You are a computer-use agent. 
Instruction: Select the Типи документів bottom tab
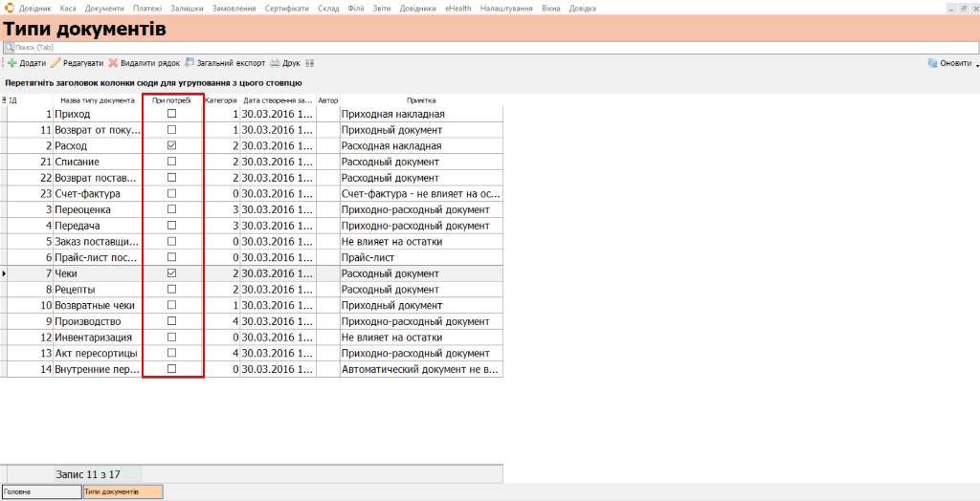click(x=123, y=492)
